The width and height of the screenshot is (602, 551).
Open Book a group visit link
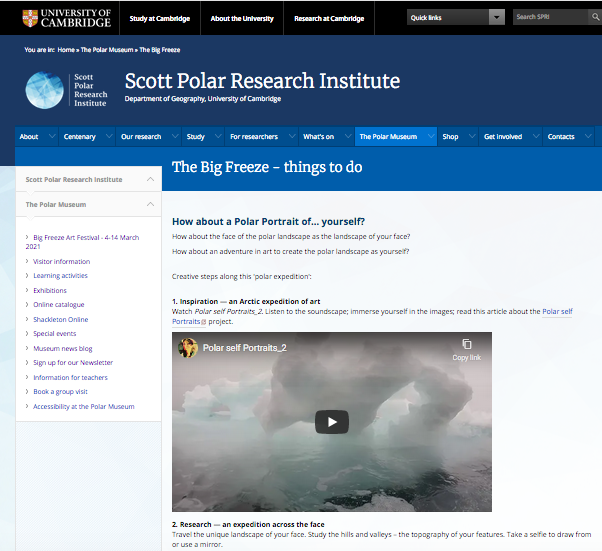(60, 392)
